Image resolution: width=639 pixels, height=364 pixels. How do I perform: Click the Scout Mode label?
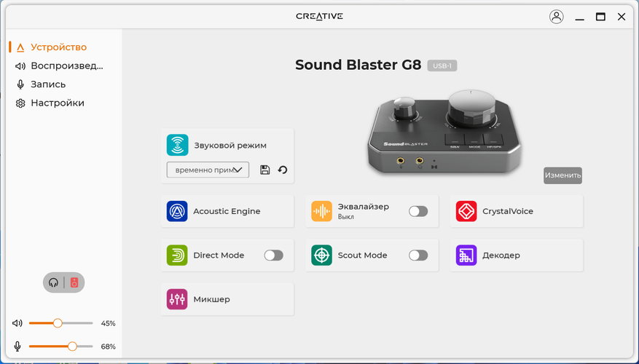pos(362,256)
